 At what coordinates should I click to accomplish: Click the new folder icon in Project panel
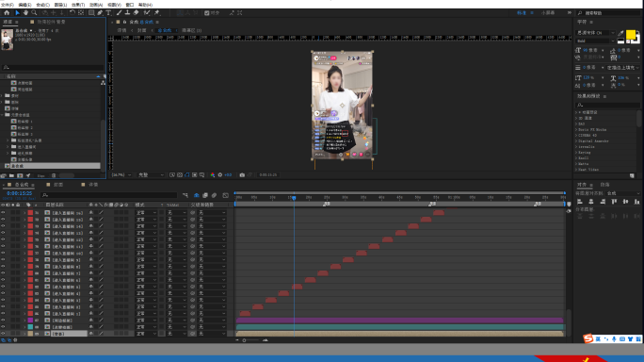11,175
